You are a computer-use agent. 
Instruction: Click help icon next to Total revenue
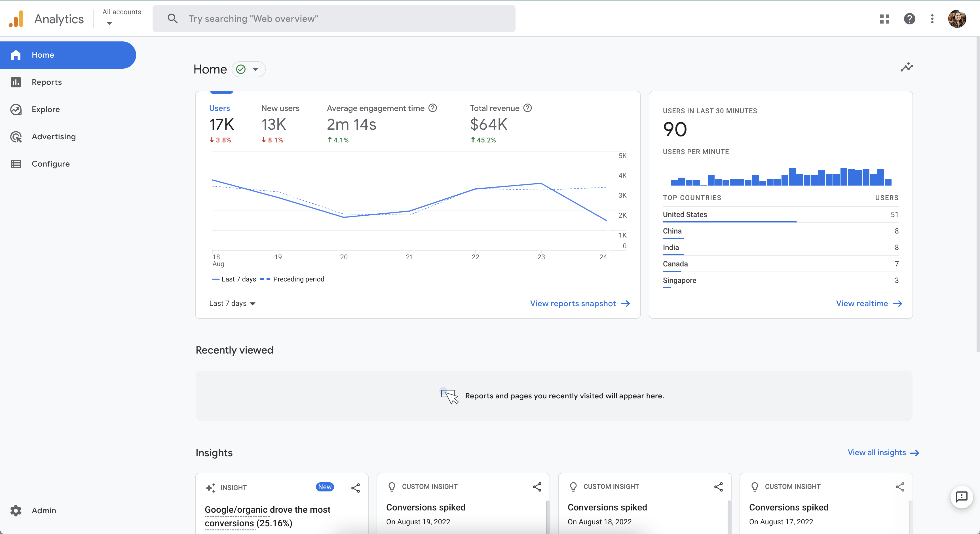[x=527, y=108]
